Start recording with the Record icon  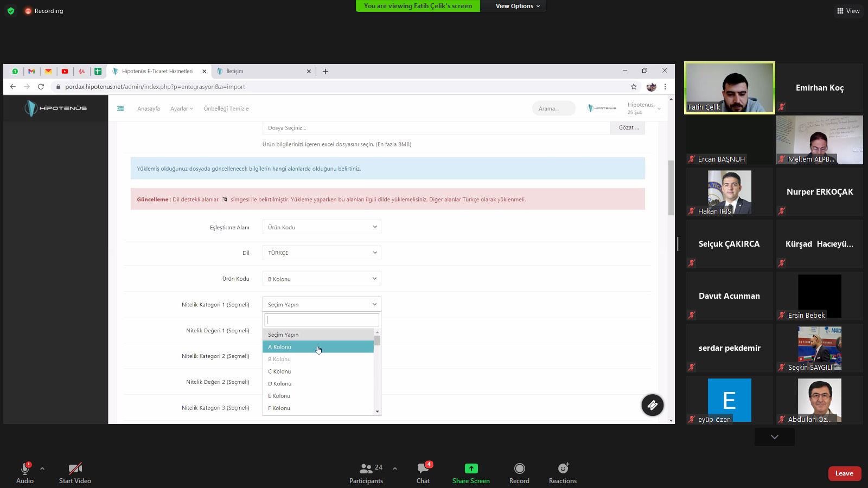519,469
